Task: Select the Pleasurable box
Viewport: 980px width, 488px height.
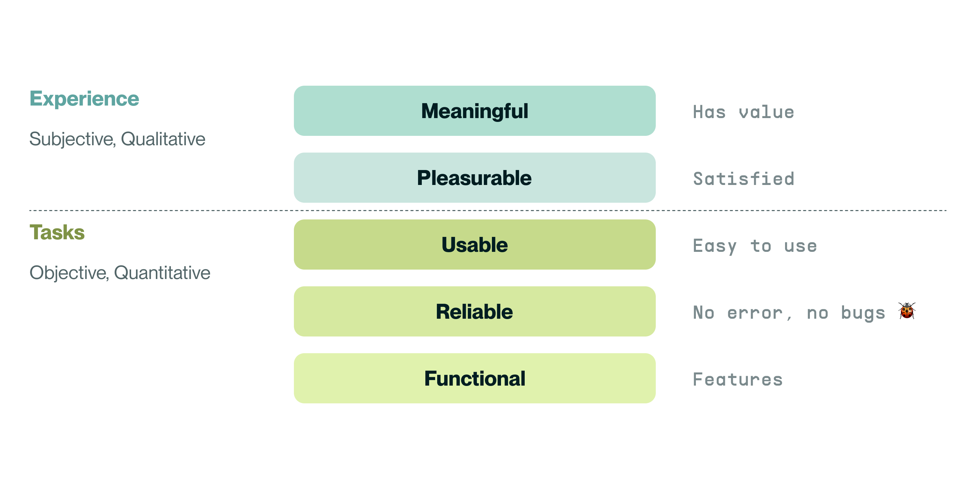Action: [x=474, y=178]
